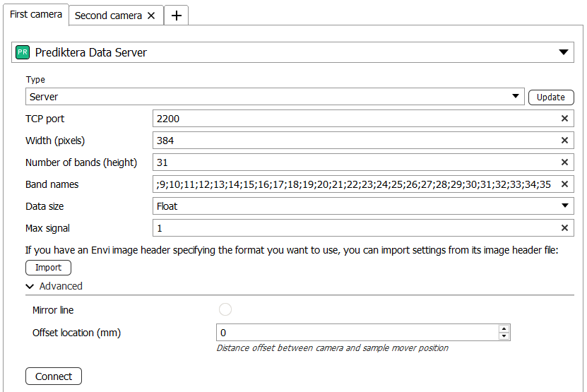Click the Prediktera PR logo icon
Viewport: 587px width, 392px height.
pyautogui.click(x=23, y=52)
